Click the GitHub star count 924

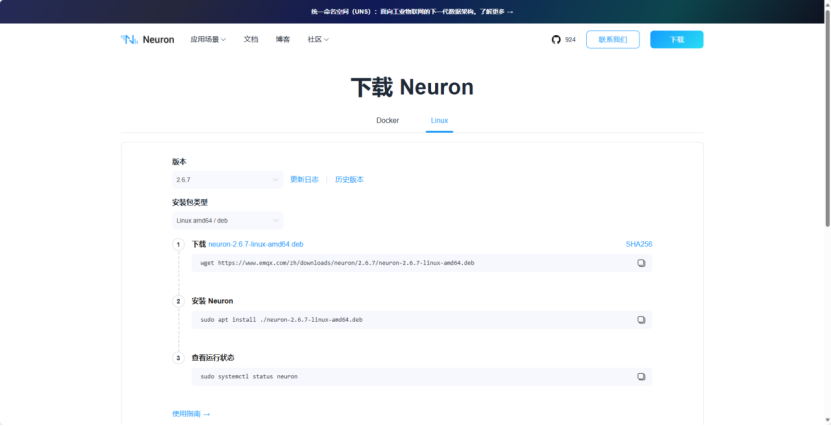click(570, 40)
